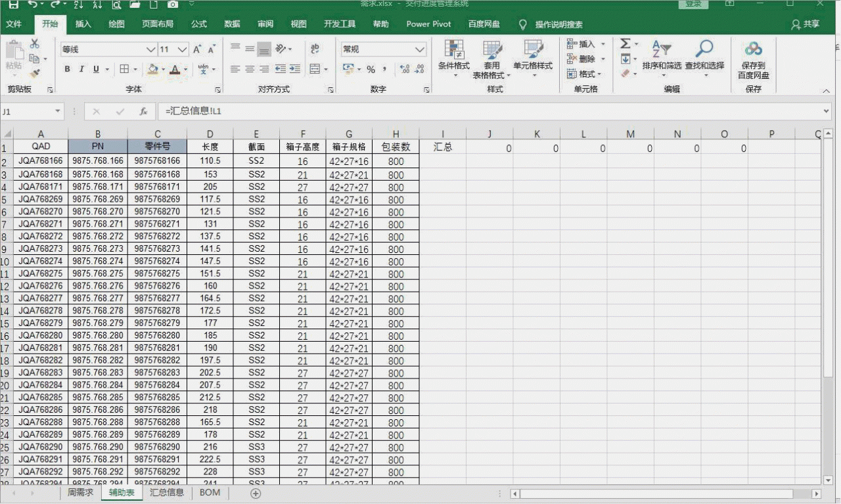This screenshot has width=841, height=504.
Task: Open print preview from quick access toolbar
Action: (116, 4)
